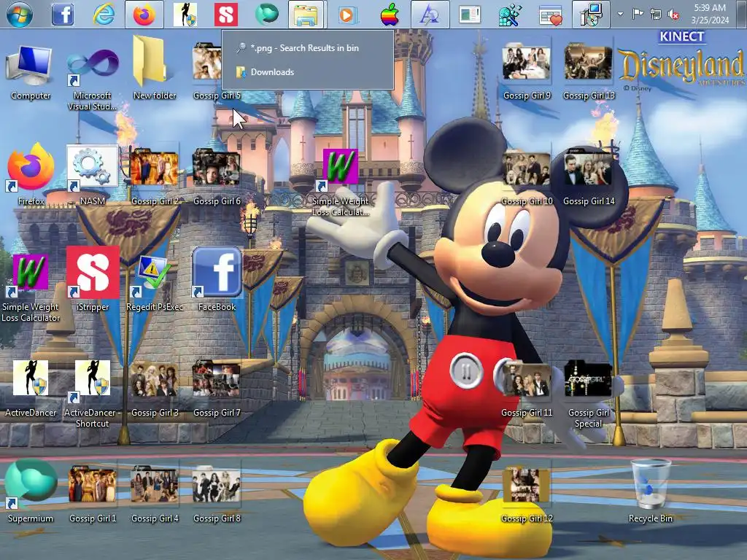Open Windows Media Player taskbar icon

348,15
